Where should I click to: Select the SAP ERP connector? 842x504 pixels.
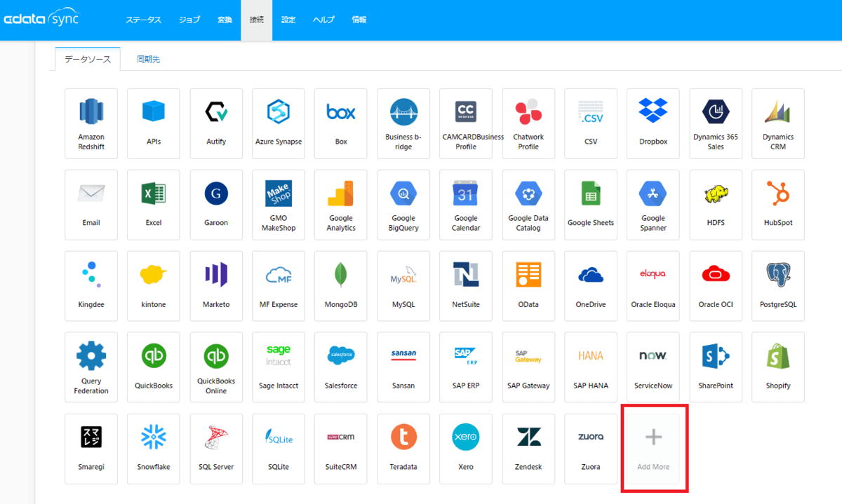466,367
